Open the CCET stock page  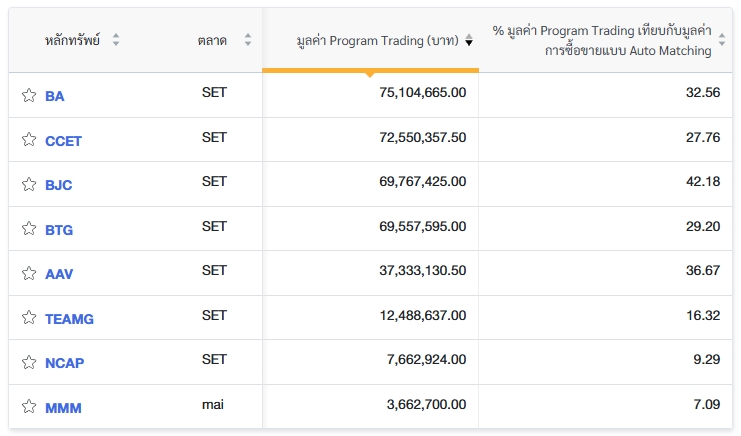(x=63, y=141)
